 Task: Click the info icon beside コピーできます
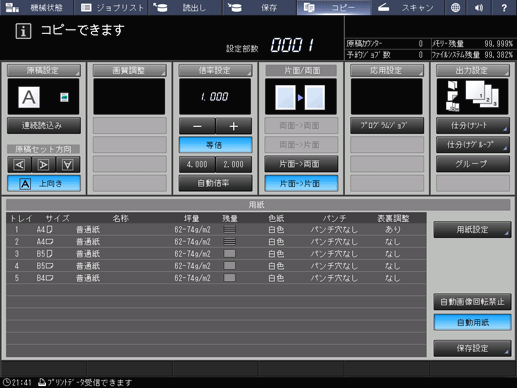tap(23, 31)
